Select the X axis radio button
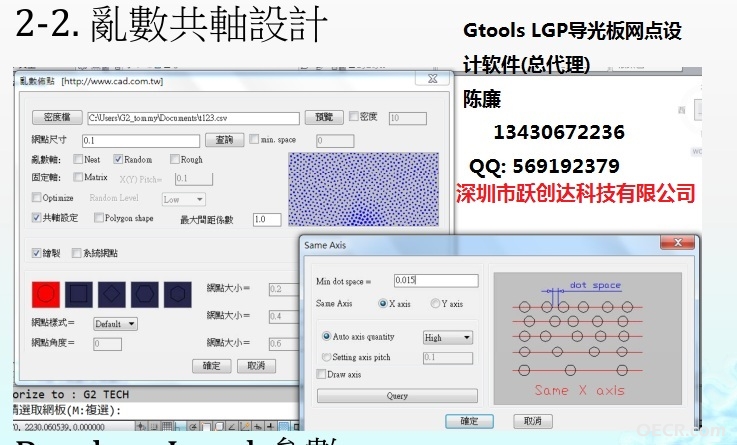This screenshot has height=445, width=737. [383, 304]
